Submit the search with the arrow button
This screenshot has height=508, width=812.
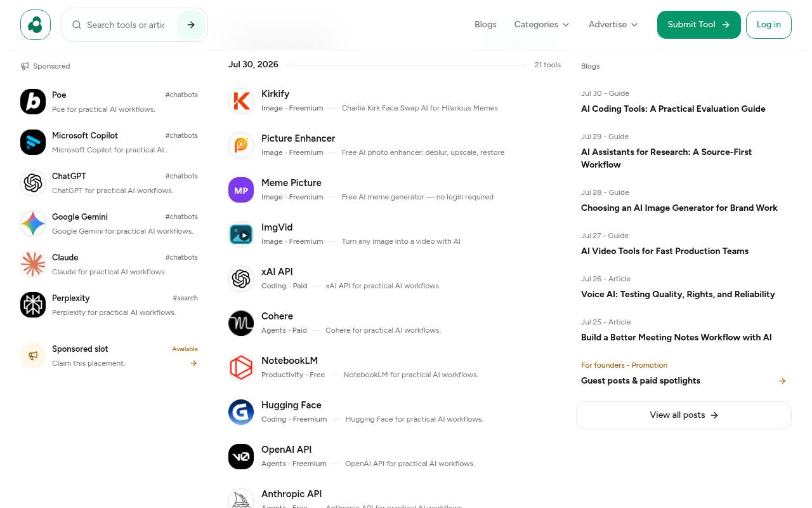click(191, 25)
